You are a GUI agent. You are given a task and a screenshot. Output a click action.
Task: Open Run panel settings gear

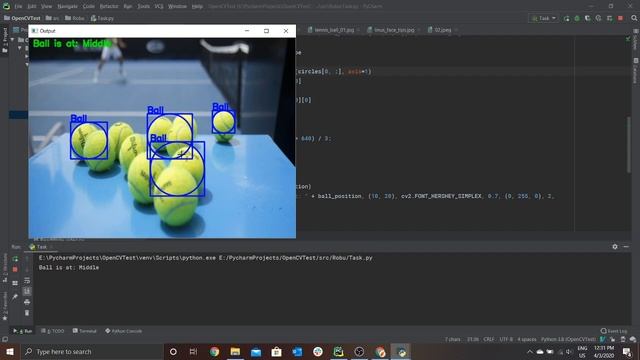click(615, 247)
